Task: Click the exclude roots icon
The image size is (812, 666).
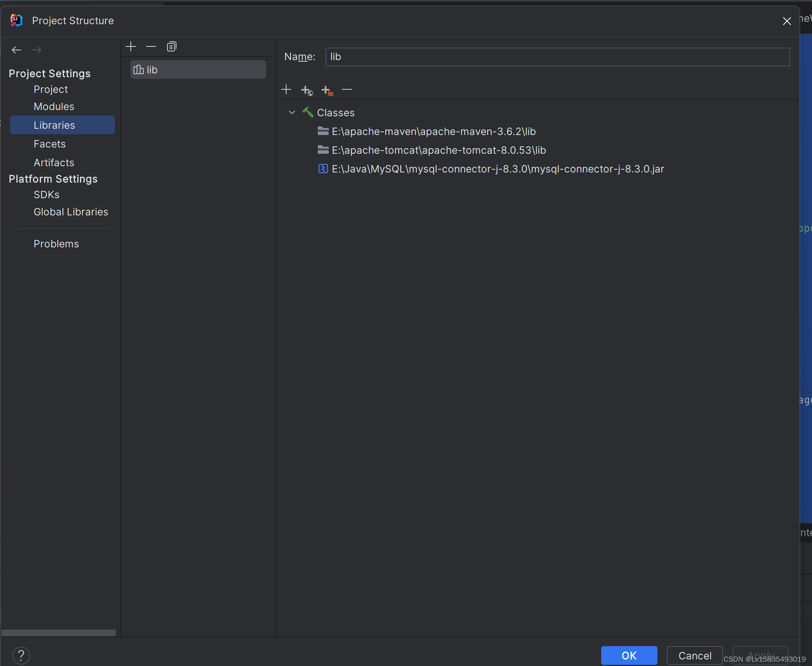Action: pos(327,91)
